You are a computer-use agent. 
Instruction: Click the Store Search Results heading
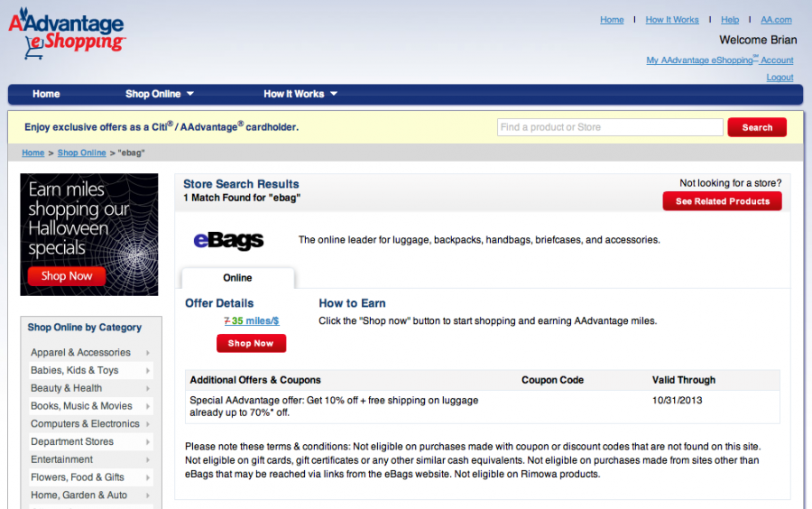[241, 184]
